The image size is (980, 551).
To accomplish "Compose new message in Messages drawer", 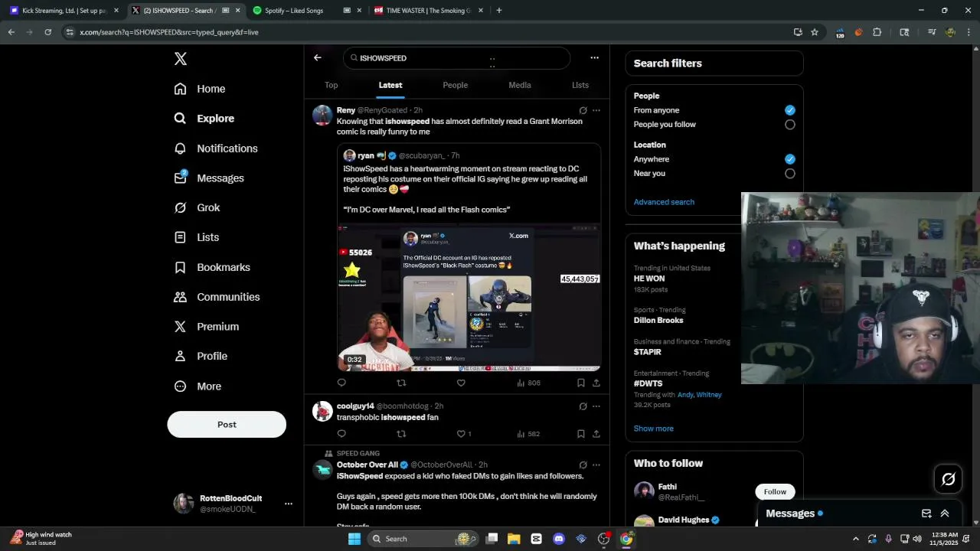I will point(926,514).
